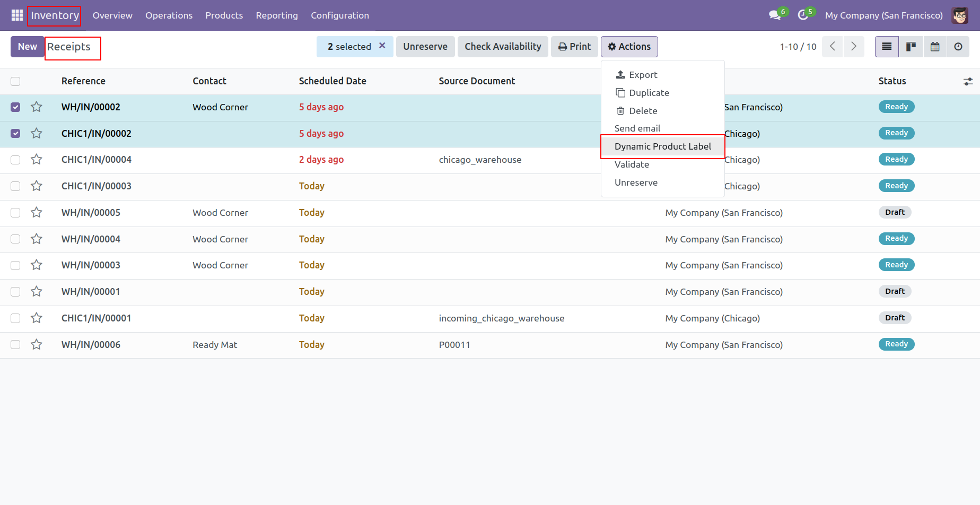Choose Export from Actions menu
The width and height of the screenshot is (980, 505).
pos(663,75)
